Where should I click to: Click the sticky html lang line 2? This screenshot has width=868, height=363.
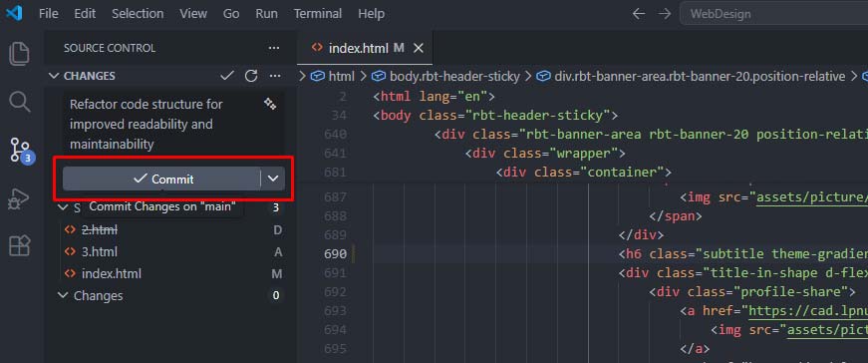coord(434,97)
